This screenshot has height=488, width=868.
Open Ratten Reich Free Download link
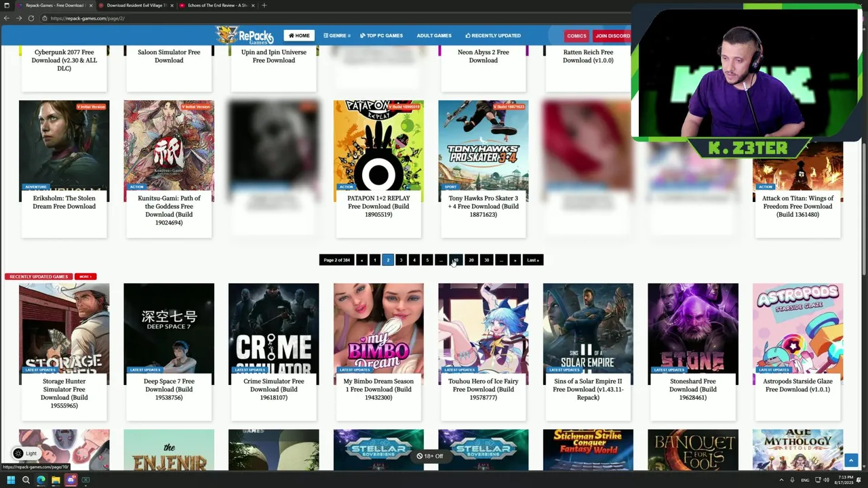click(x=588, y=56)
